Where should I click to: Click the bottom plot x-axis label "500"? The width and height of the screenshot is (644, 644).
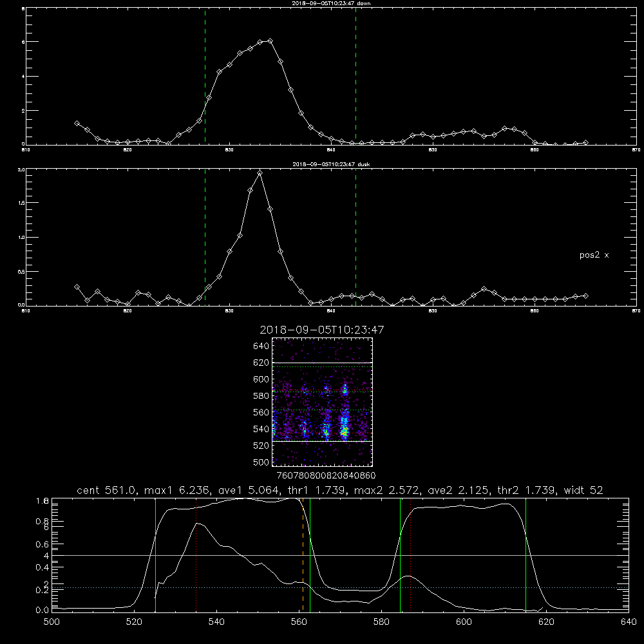pyautogui.click(x=52, y=622)
